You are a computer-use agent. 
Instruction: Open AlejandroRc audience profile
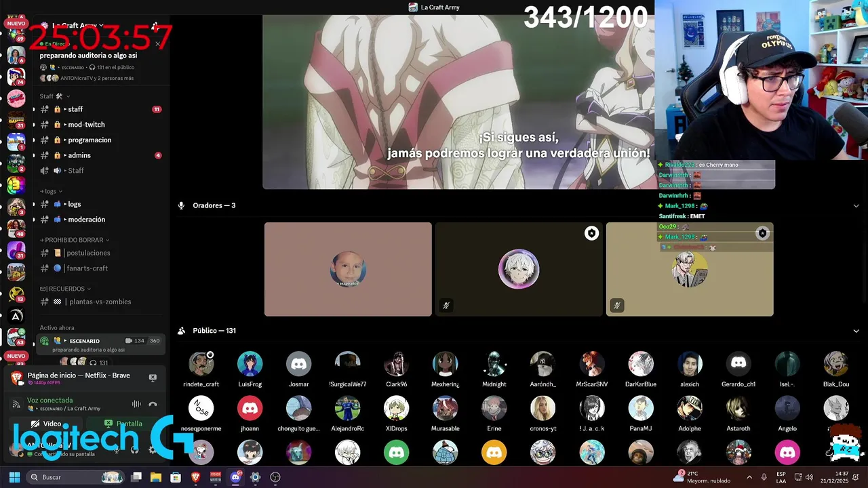348,414
